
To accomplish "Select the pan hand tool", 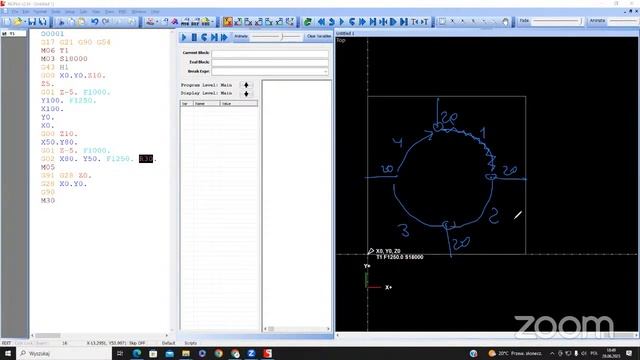I will pyautogui.click(x=505, y=21).
